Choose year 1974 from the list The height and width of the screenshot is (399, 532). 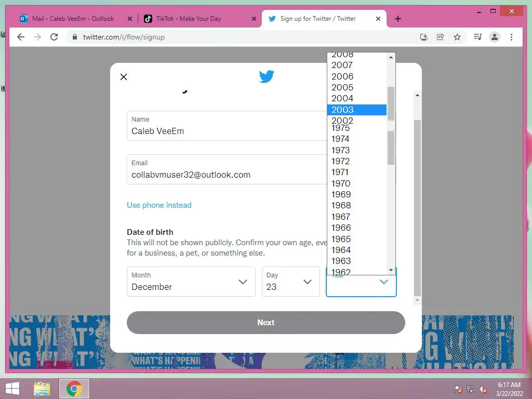[x=357, y=139]
